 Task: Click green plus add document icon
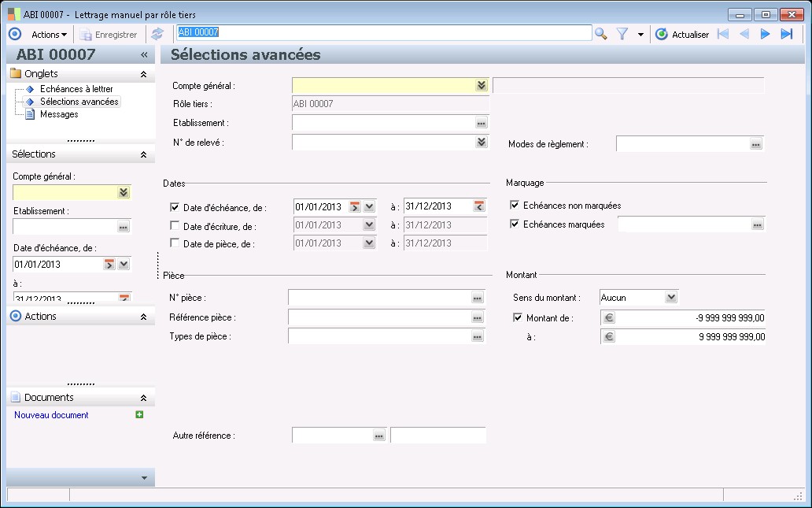coord(139,415)
